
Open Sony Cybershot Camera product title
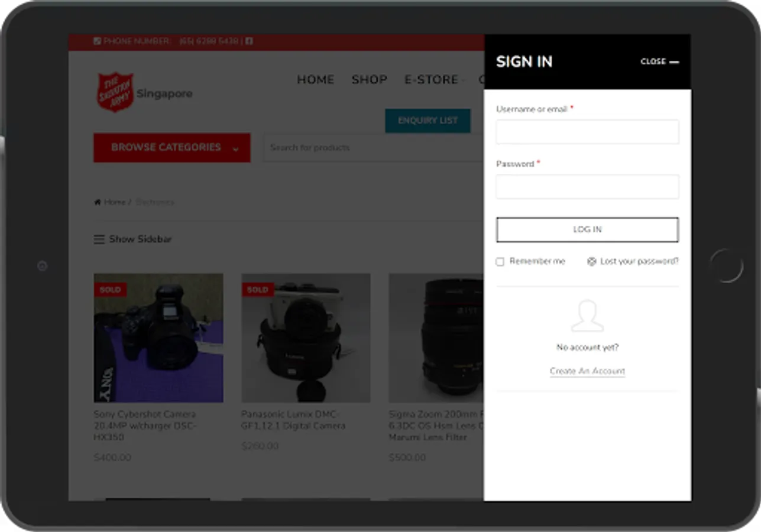[x=145, y=426]
